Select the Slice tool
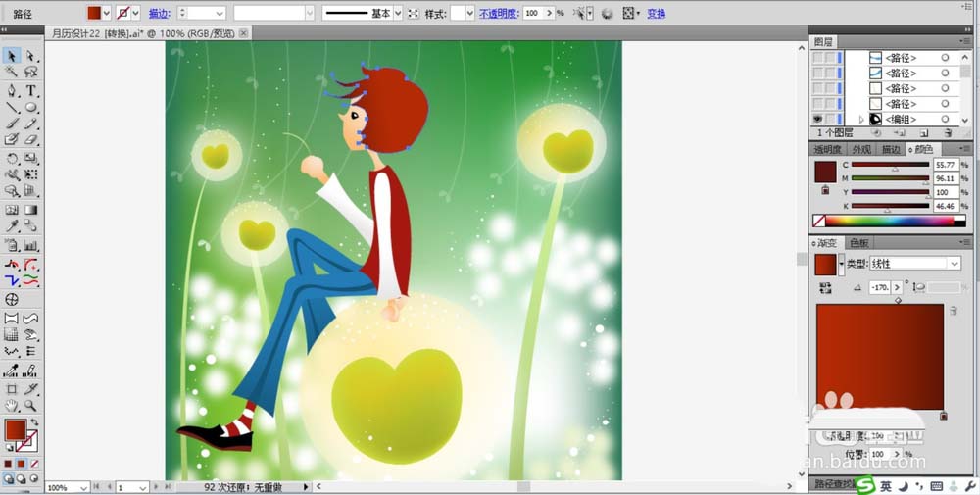 (30, 390)
